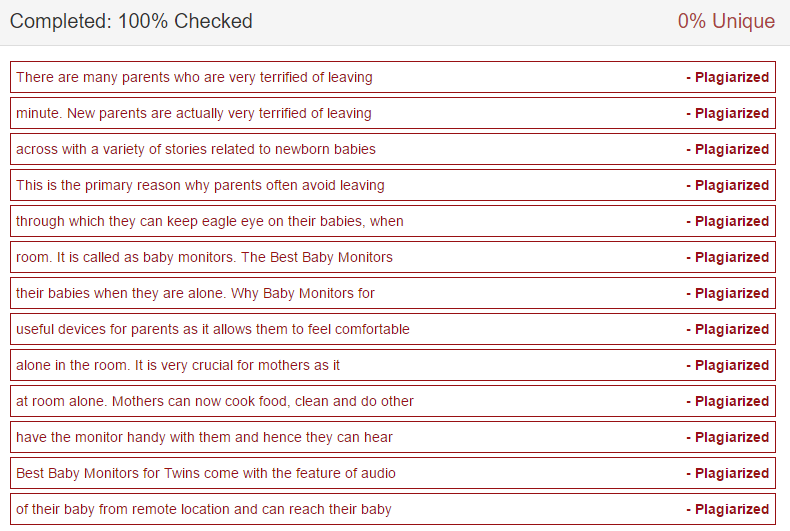The height and width of the screenshot is (531, 790).
Task: Click Plagiarized status on "This is the primary reason" row
Action: [x=727, y=185]
